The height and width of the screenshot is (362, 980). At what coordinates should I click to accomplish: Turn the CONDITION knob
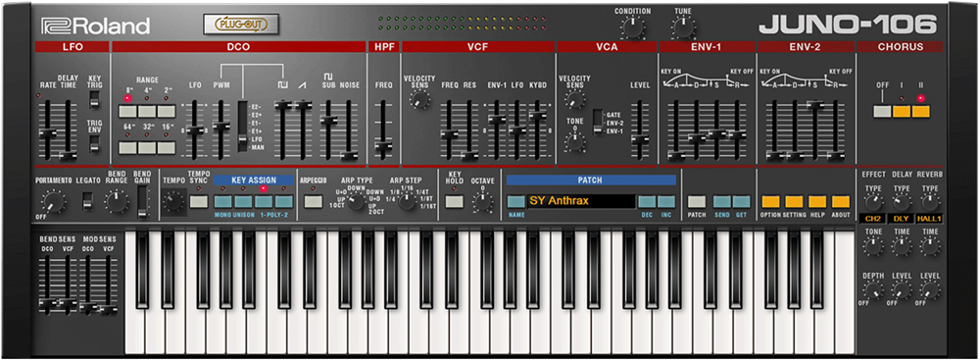pos(632,26)
